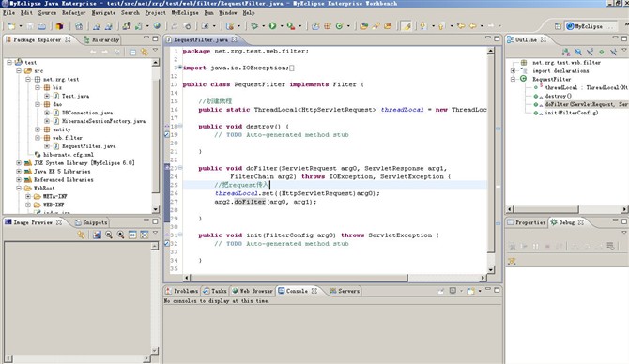Image resolution: width=629 pixels, height=364 pixels.
Task: Open the Refactor menu
Action: pos(73,13)
